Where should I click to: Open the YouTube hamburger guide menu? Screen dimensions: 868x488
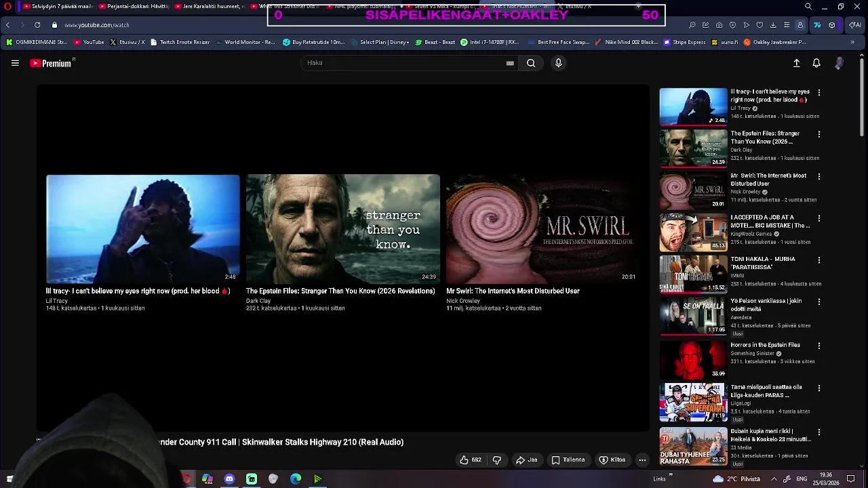pyautogui.click(x=15, y=63)
